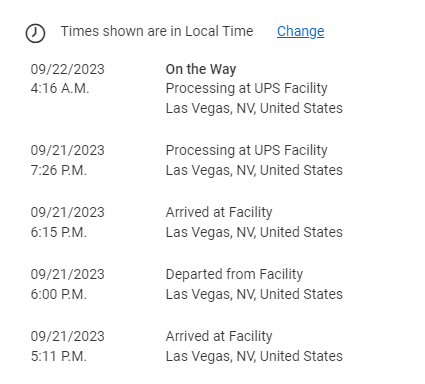Open the Change time zone link

(x=300, y=31)
